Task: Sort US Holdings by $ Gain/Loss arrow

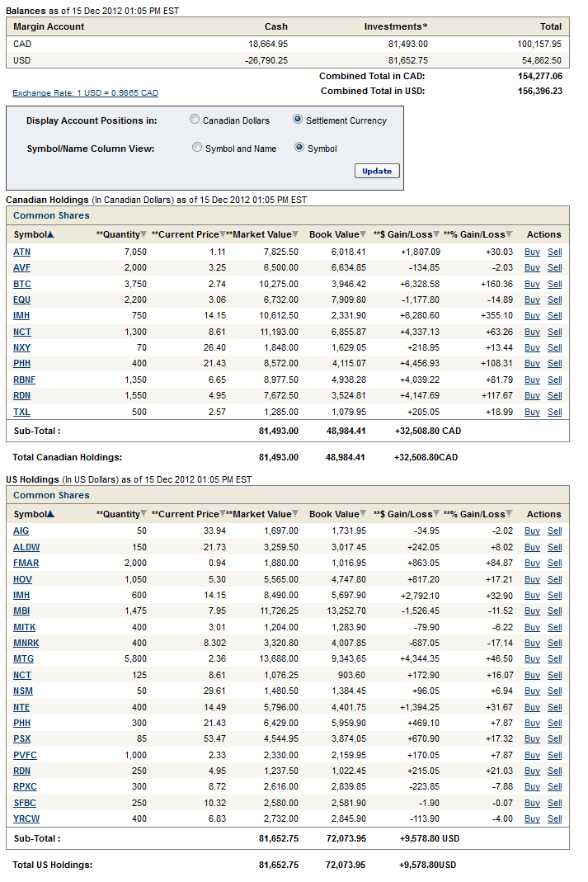Action: coord(437,515)
